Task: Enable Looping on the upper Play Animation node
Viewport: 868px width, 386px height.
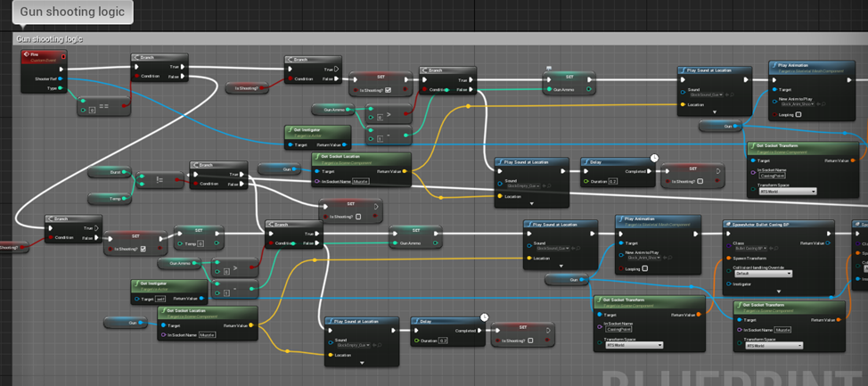Action: [798, 115]
